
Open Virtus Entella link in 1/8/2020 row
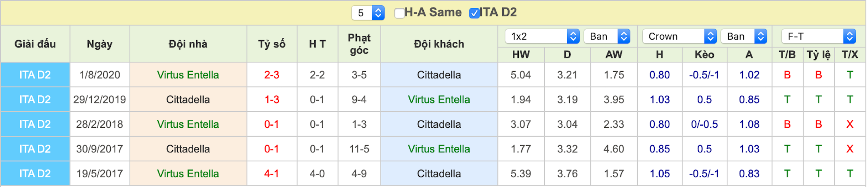(188, 75)
